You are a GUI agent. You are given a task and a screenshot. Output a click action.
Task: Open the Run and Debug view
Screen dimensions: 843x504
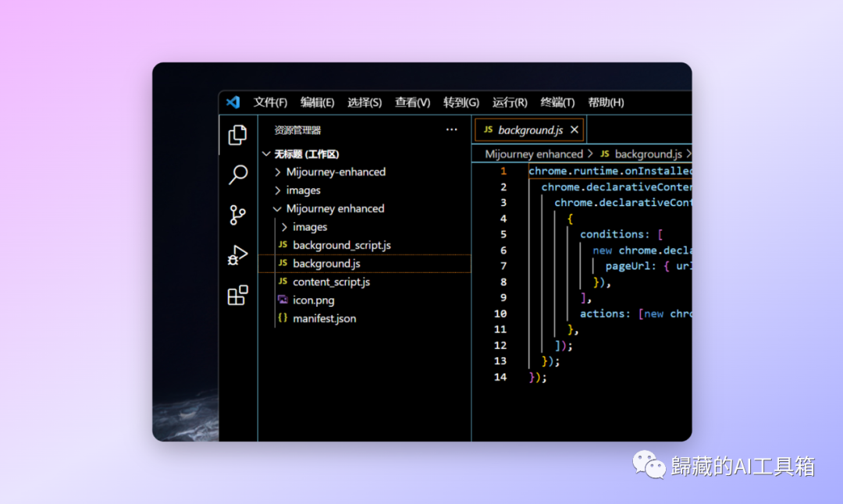coord(237,255)
